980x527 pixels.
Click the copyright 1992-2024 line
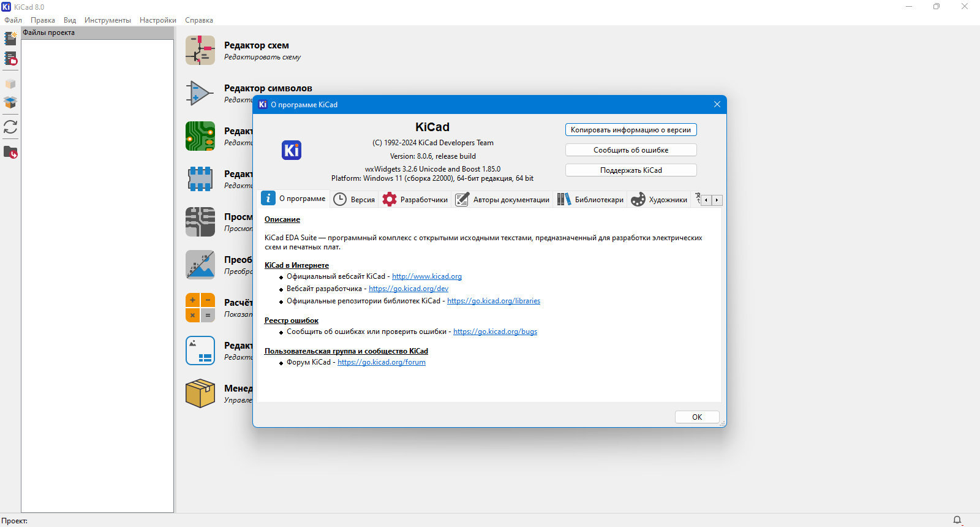click(x=433, y=143)
